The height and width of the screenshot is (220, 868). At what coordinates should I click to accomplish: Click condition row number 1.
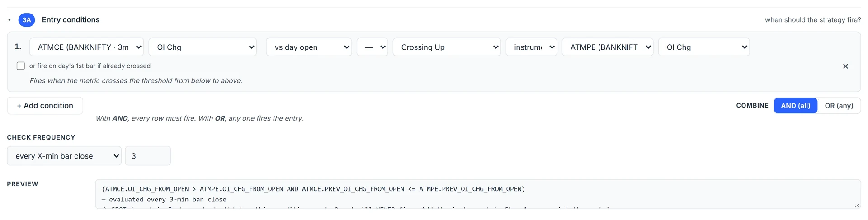pyautogui.click(x=18, y=47)
